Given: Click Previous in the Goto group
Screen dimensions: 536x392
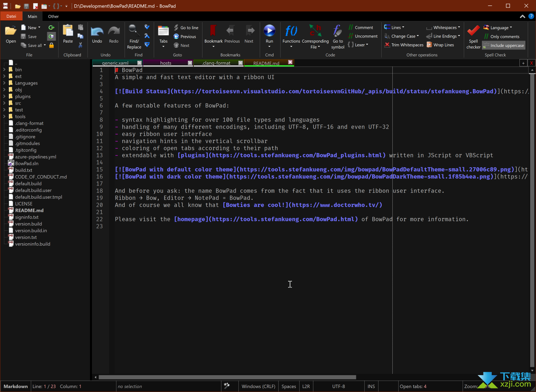Looking at the screenshot, I should click(185, 36).
